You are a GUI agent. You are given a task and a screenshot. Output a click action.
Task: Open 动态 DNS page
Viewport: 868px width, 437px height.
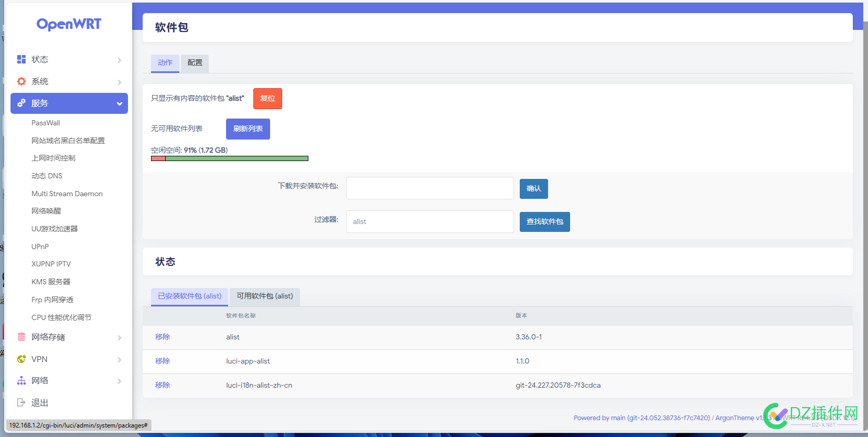[47, 176]
